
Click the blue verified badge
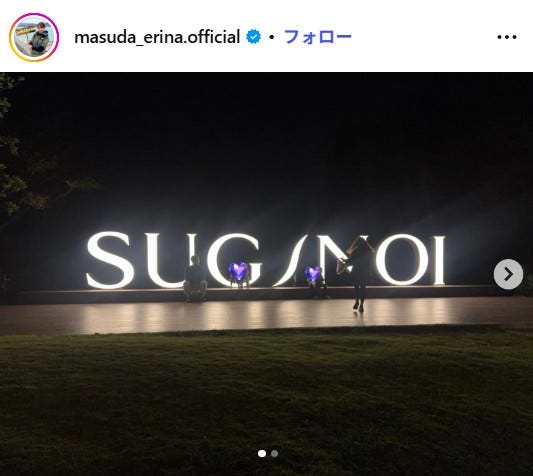click(254, 37)
